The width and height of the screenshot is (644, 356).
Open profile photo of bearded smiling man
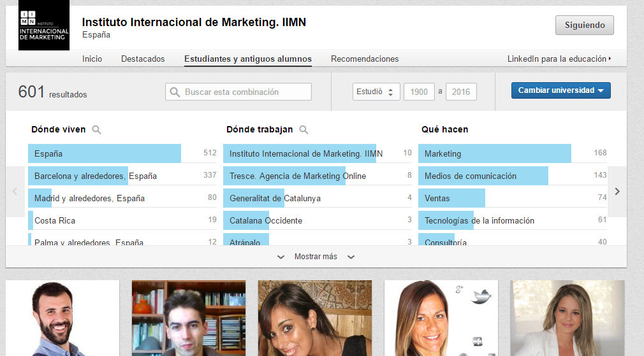coord(62,318)
